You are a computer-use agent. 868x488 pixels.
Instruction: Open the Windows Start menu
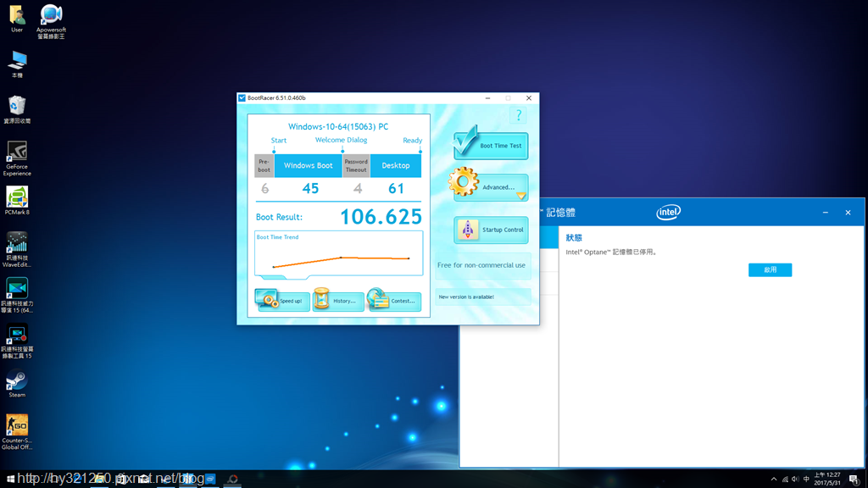tap(10, 480)
